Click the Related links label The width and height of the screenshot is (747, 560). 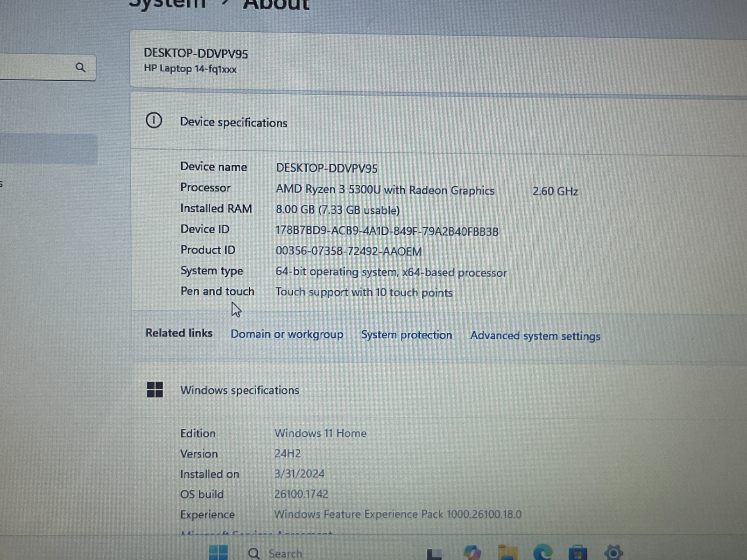point(179,333)
